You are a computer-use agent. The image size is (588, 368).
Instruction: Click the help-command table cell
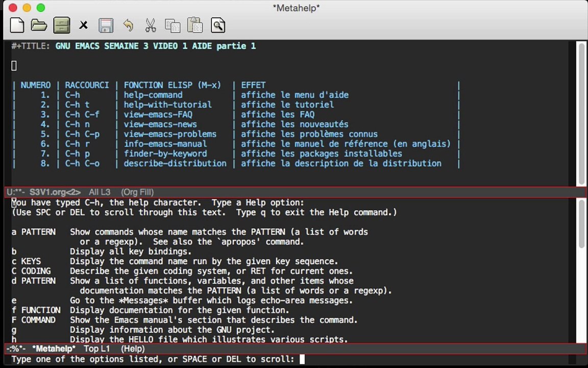pyautogui.click(x=153, y=95)
